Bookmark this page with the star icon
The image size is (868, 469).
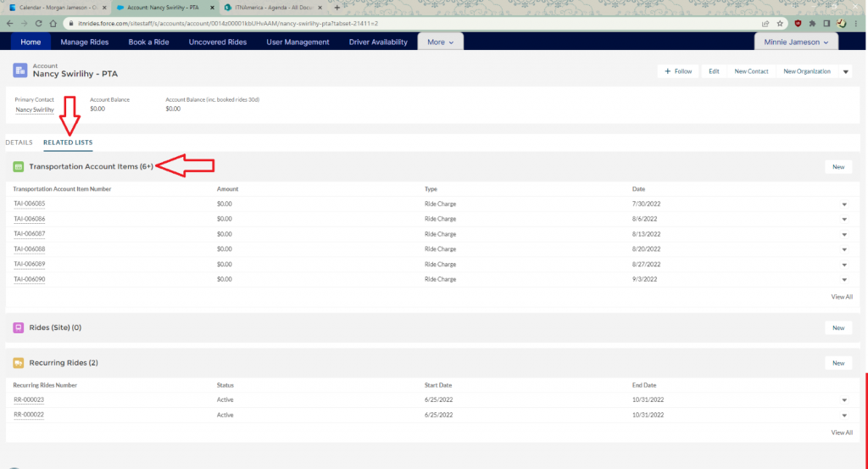781,23
